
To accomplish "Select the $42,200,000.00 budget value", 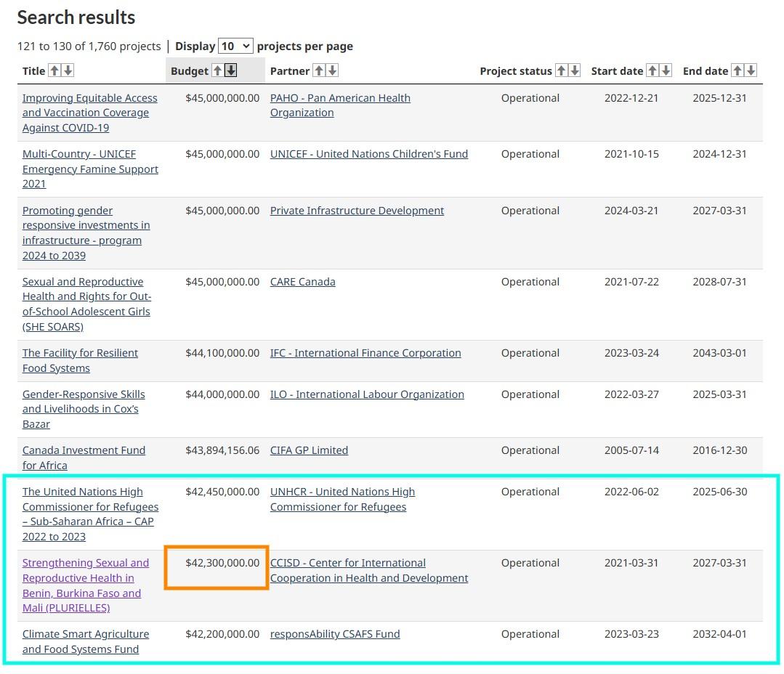I will [x=222, y=634].
